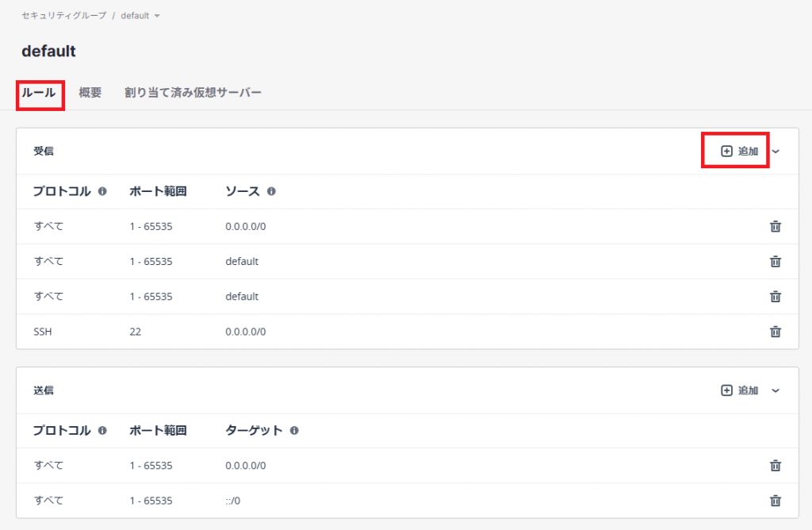The image size is (812, 530).
Task: Delete the SSH port 22 rule
Action: click(x=775, y=332)
